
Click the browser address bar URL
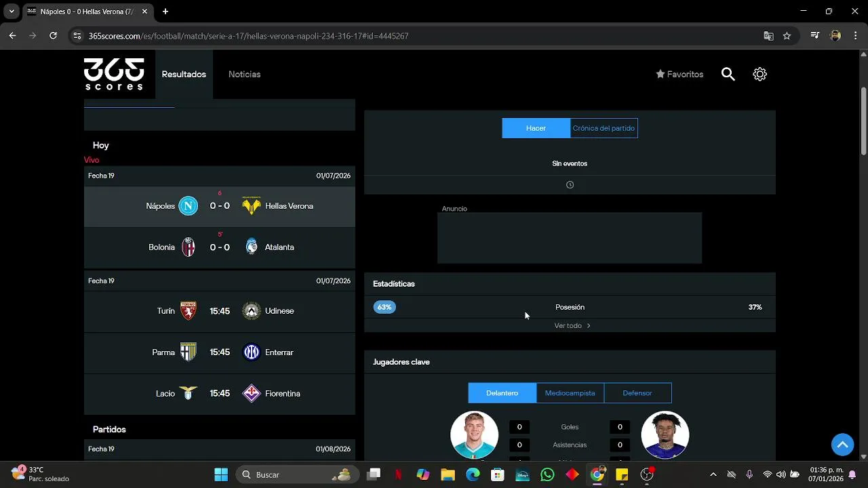(x=248, y=36)
